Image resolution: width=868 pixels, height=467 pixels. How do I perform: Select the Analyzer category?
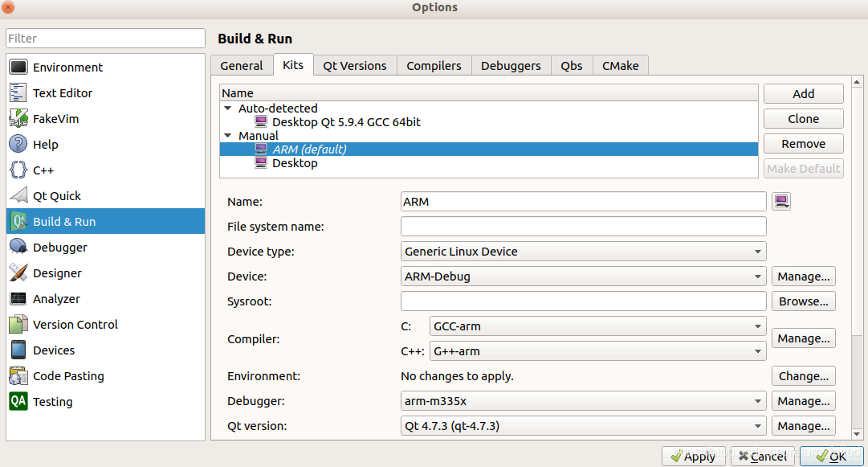tap(105, 299)
